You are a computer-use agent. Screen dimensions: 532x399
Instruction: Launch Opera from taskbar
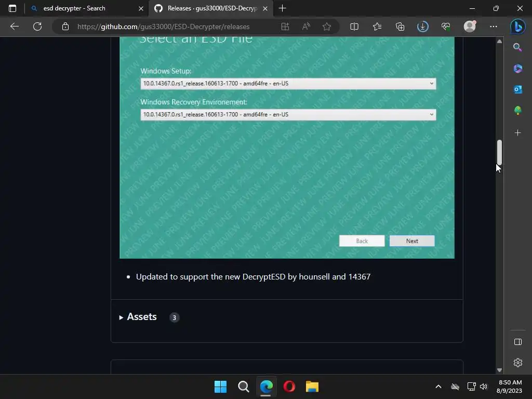click(289, 387)
